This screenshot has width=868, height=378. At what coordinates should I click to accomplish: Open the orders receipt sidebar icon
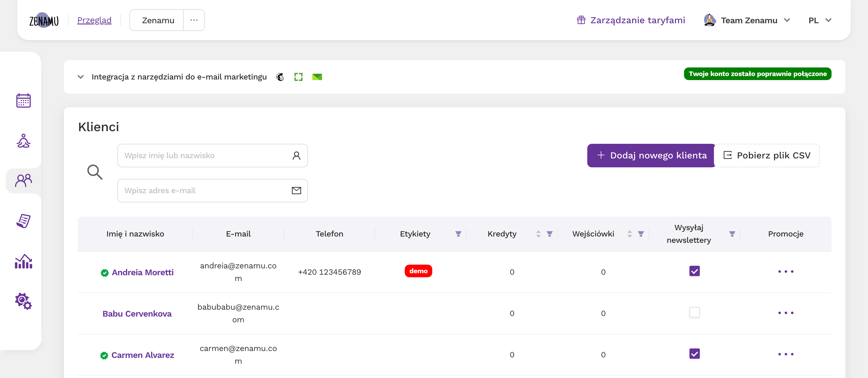[24, 221]
